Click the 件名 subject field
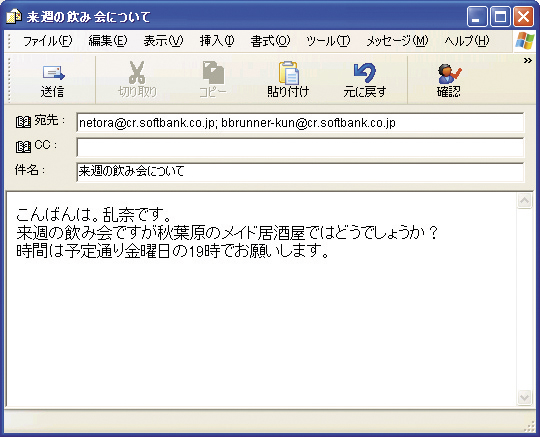The height and width of the screenshot is (437, 540). (x=300, y=172)
